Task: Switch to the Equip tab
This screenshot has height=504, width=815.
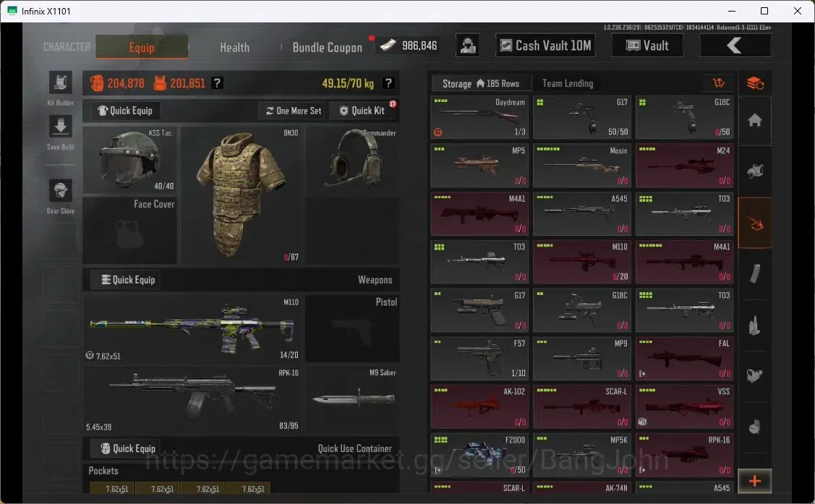Action: point(142,47)
